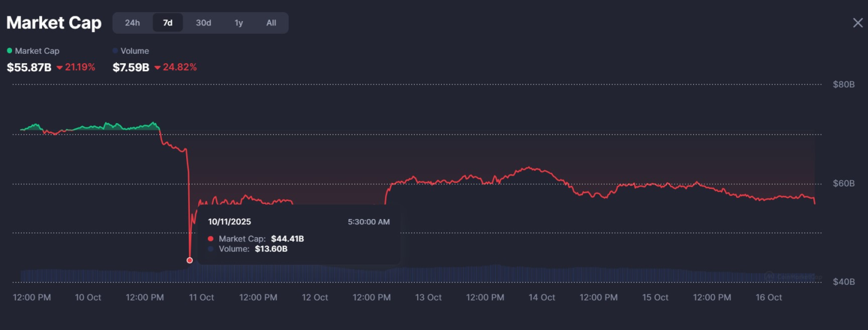This screenshot has width=868, height=330.
Task: Switch chart range to 24h
Action: coord(133,23)
